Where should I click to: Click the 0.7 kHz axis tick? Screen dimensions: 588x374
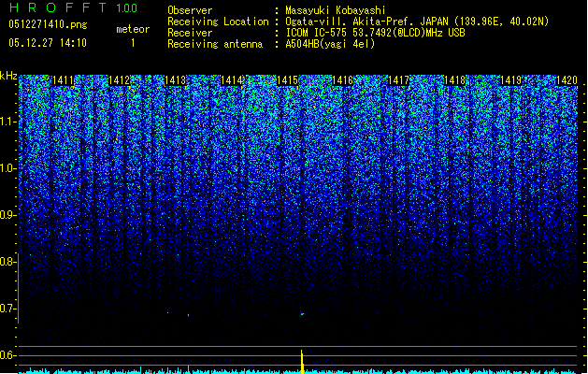(8, 309)
